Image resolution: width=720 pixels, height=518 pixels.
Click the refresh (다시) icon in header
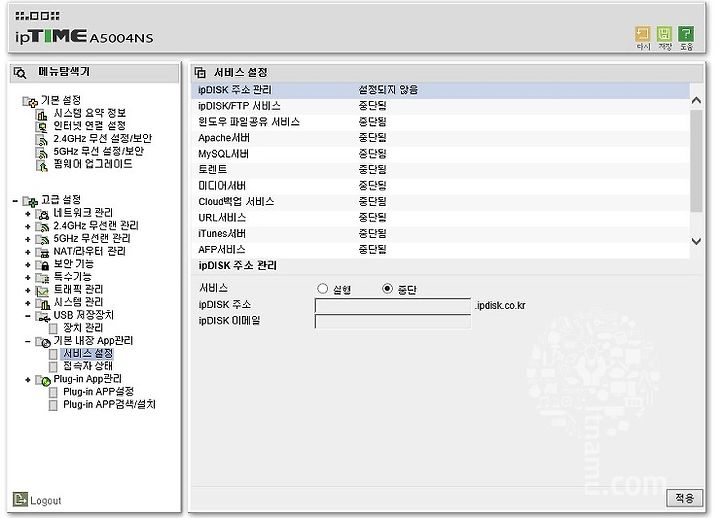click(642, 34)
